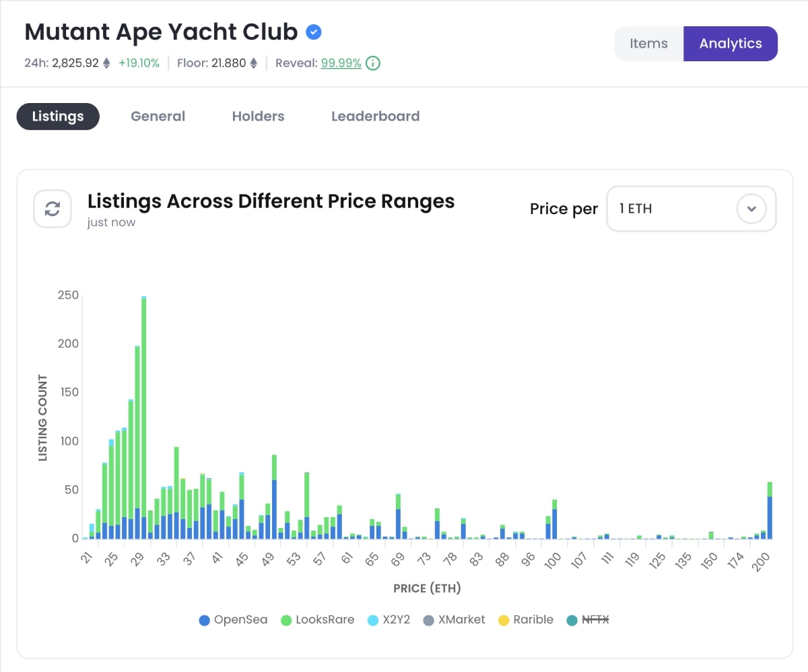Toggle Rarible legend entry
The width and height of the screenshot is (808, 672).
(x=525, y=619)
